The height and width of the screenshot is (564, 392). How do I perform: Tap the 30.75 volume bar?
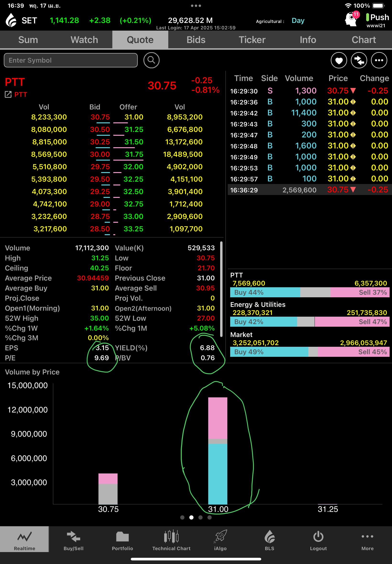click(x=108, y=489)
